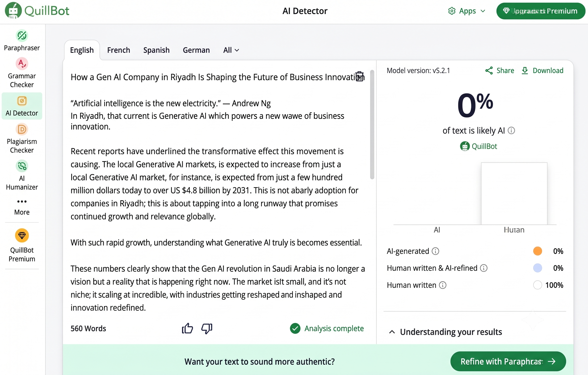Open the AI Humanizer icon
Screen dimensions: 588x375
pyautogui.click(x=22, y=166)
